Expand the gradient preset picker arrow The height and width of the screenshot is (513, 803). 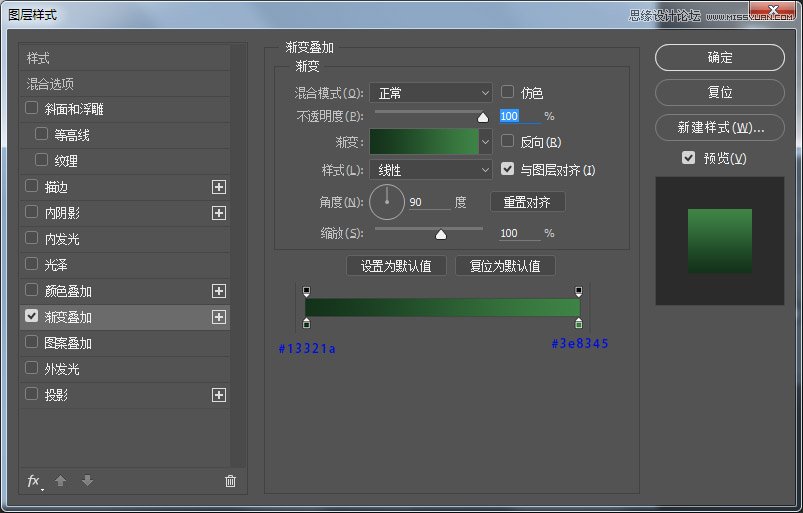[486, 142]
